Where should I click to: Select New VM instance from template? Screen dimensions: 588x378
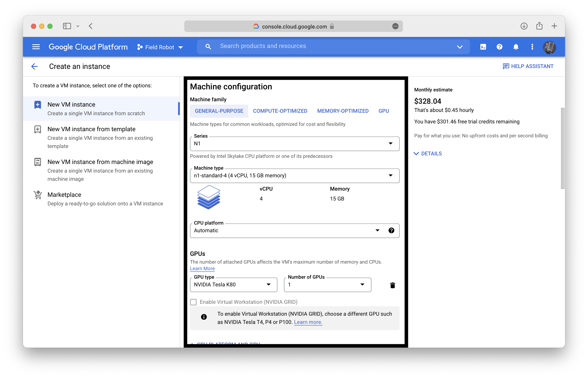(x=101, y=137)
